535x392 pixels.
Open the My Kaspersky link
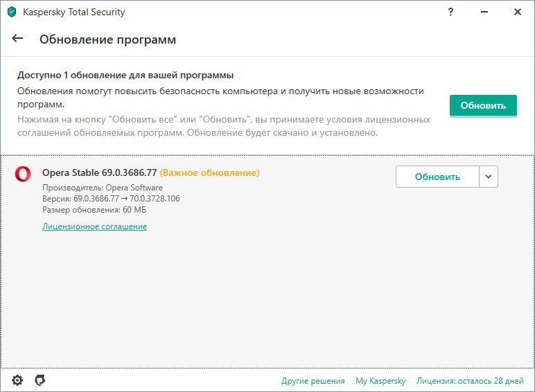click(x=380, y=381)
